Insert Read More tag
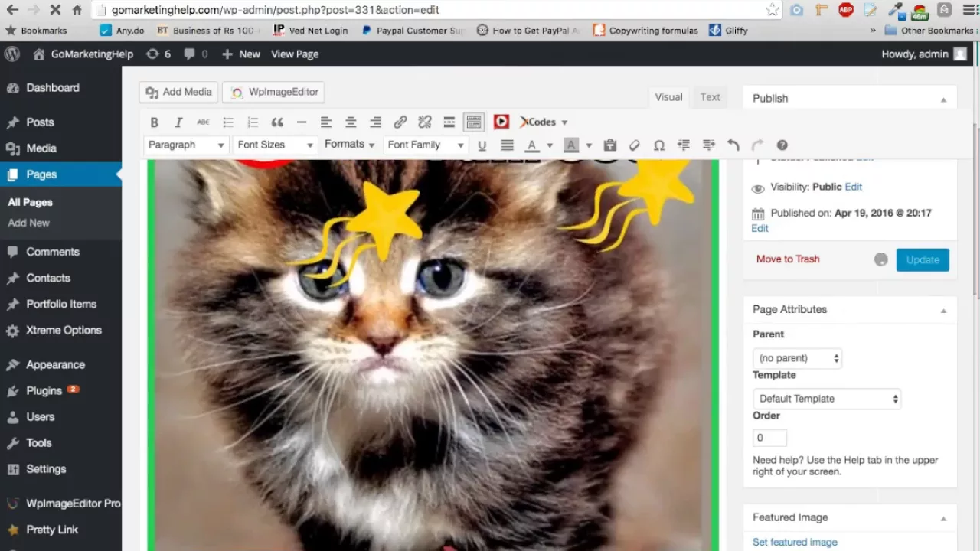 449,122
